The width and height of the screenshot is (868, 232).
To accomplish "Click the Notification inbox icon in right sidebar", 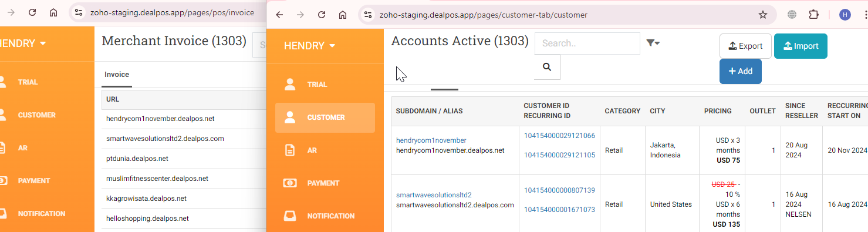I will (290, 216).
